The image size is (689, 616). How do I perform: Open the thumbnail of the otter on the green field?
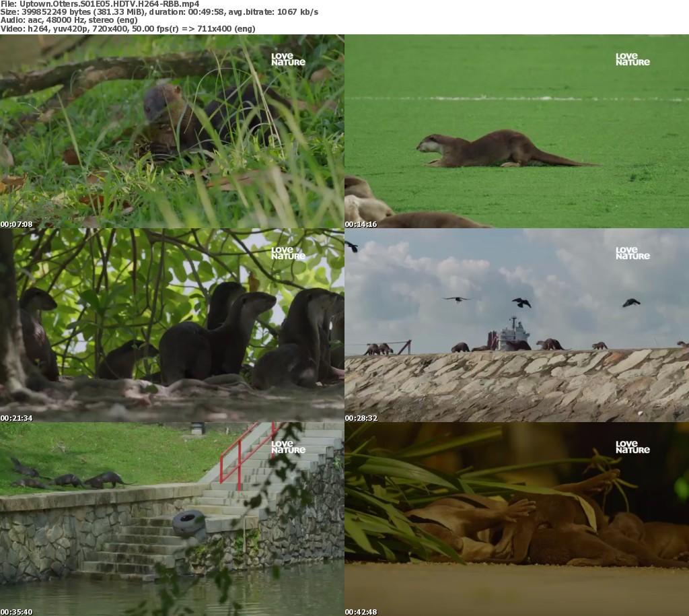[517, 131]
